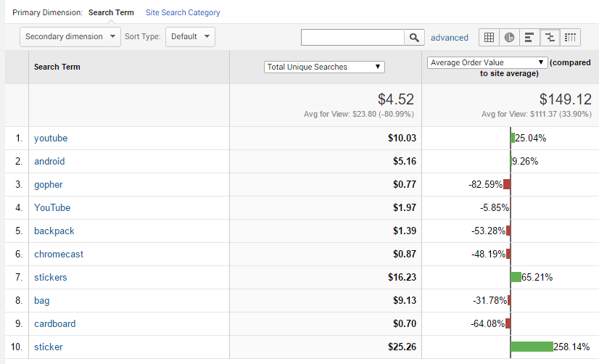Click the -82.59% red comparison bar
Image resolution: width=599 pixels, height=364 pixels.
pyautogui.click(x=507, y=184)
